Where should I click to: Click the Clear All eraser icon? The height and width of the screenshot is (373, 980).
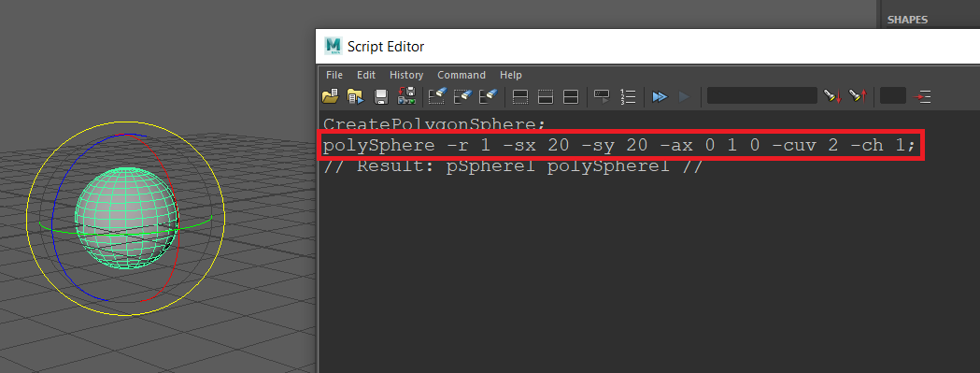(487, 96)
